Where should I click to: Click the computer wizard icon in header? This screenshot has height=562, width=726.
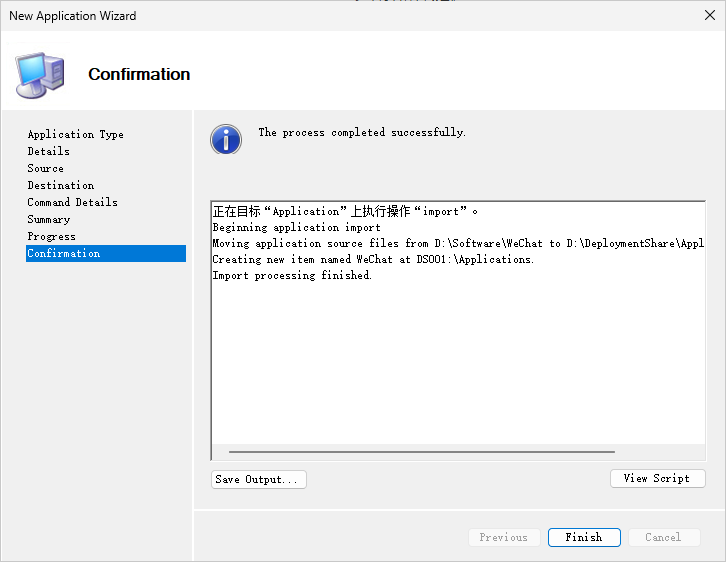click(40, 74)
